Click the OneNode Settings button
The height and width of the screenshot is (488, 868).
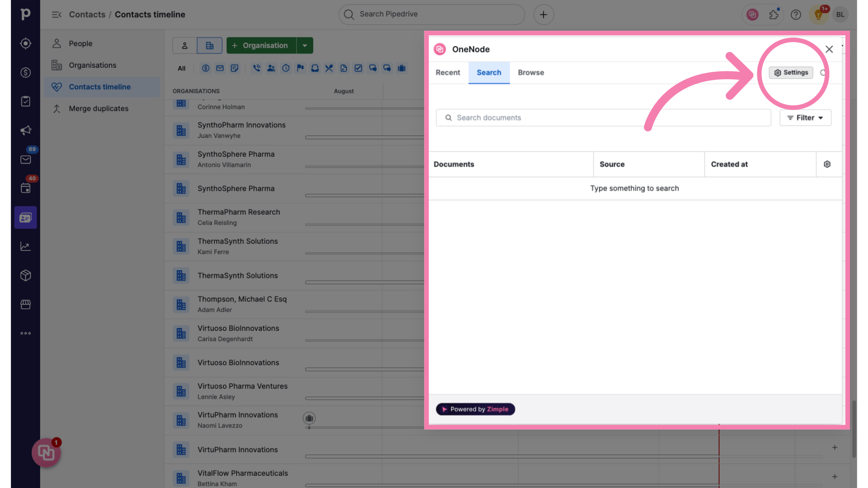(791, 72)
